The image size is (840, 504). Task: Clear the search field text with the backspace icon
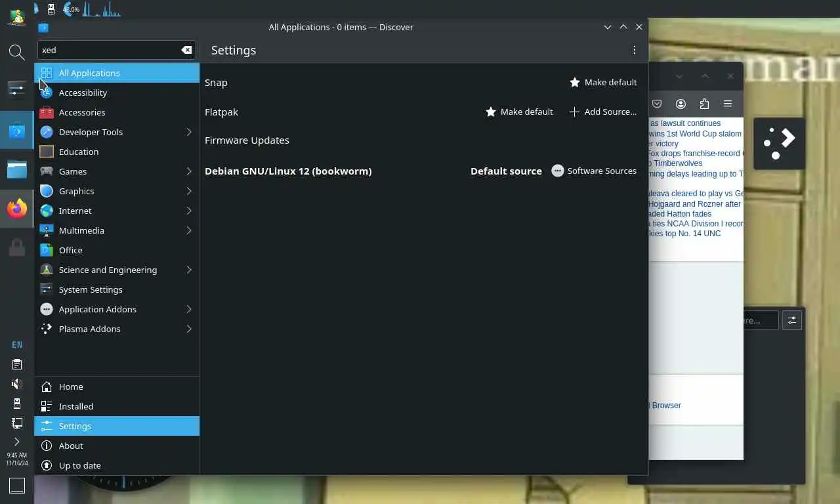tap(186, 50)
